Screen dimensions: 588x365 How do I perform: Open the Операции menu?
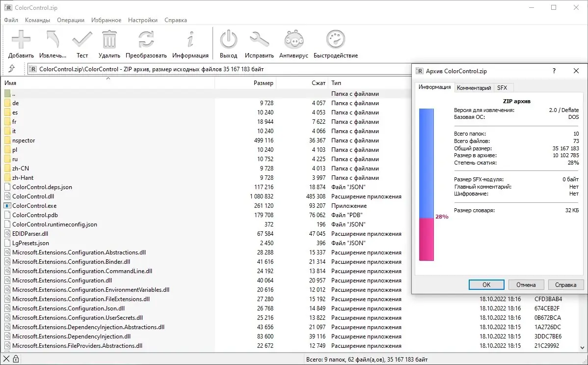pyautogui.click(x=71, y=20)
